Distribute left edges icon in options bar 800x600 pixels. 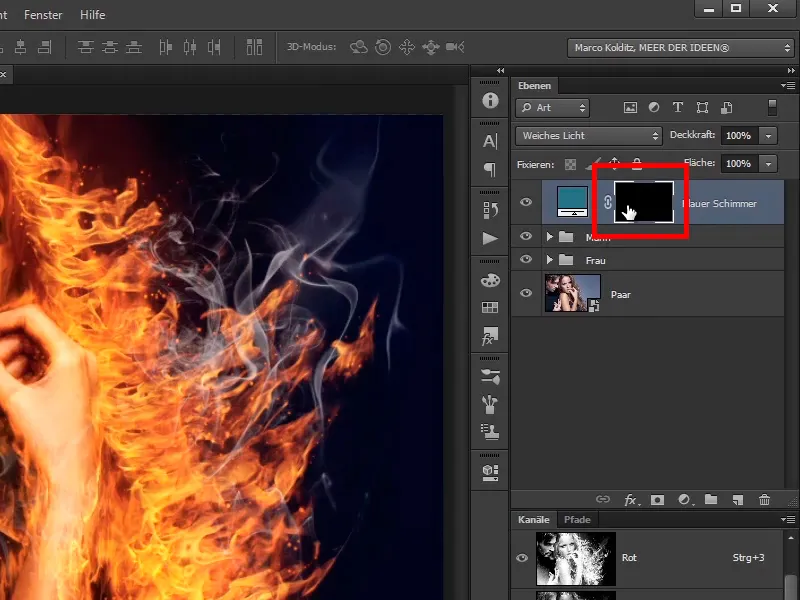pos(166,47)
